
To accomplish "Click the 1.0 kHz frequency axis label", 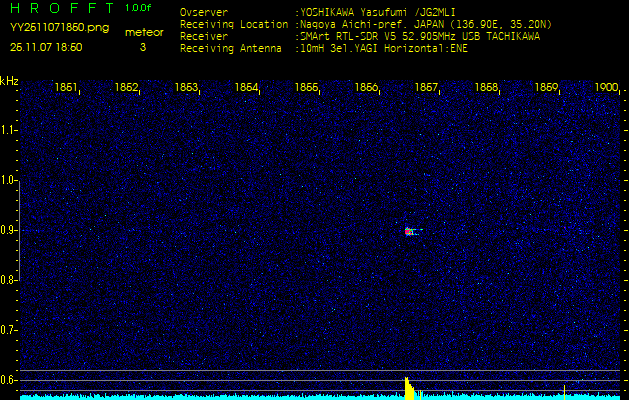I will coord(9,180).
